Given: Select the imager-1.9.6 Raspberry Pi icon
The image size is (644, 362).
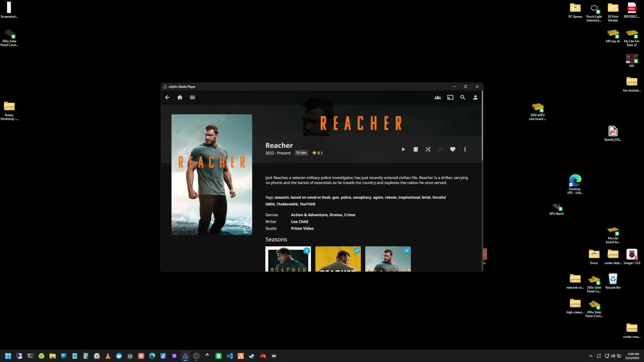Looking at the screenshot, I should pos(632,256).
